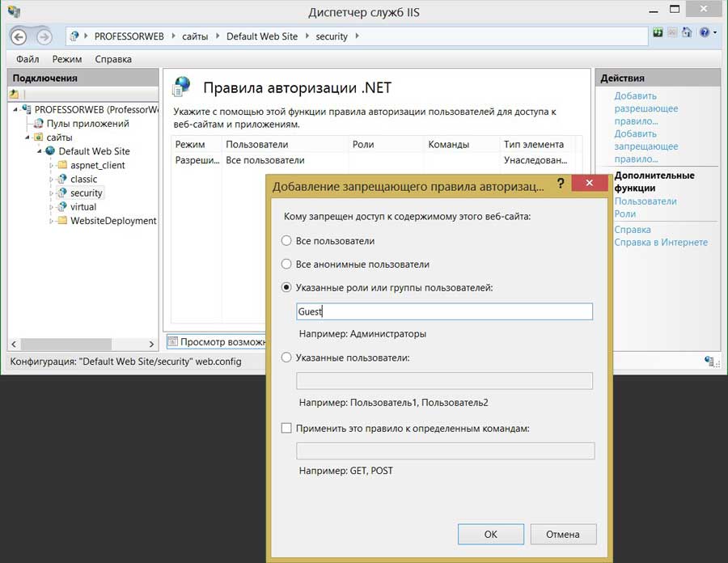Switch to the 'Просмотр возможностей' tab
Image resolution: width=728 pixels, height=563 pixels.
216,341
